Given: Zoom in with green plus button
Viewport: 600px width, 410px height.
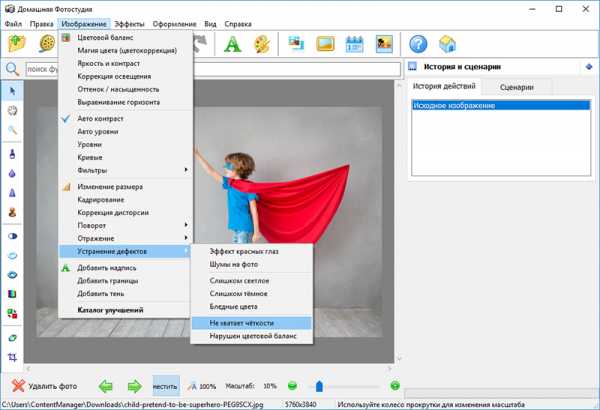Looking at the screenshot, I should click(395, 386).
